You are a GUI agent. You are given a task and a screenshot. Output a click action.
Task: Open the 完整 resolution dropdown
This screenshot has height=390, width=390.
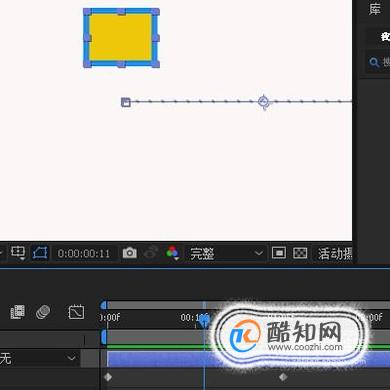point(225,254)
